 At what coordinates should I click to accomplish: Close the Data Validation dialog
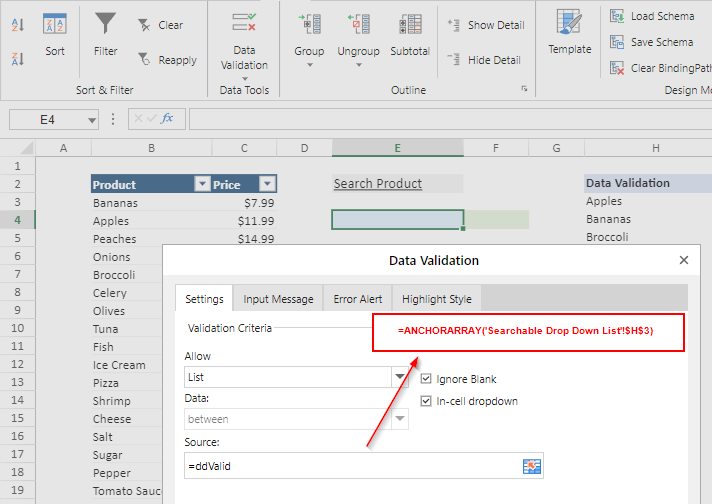coord(684,260)
